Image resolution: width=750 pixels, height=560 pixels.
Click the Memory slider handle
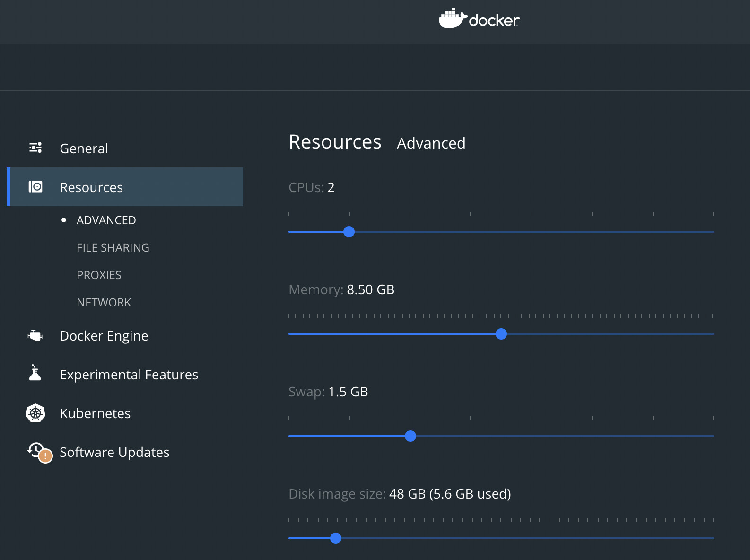pos(501,334)
